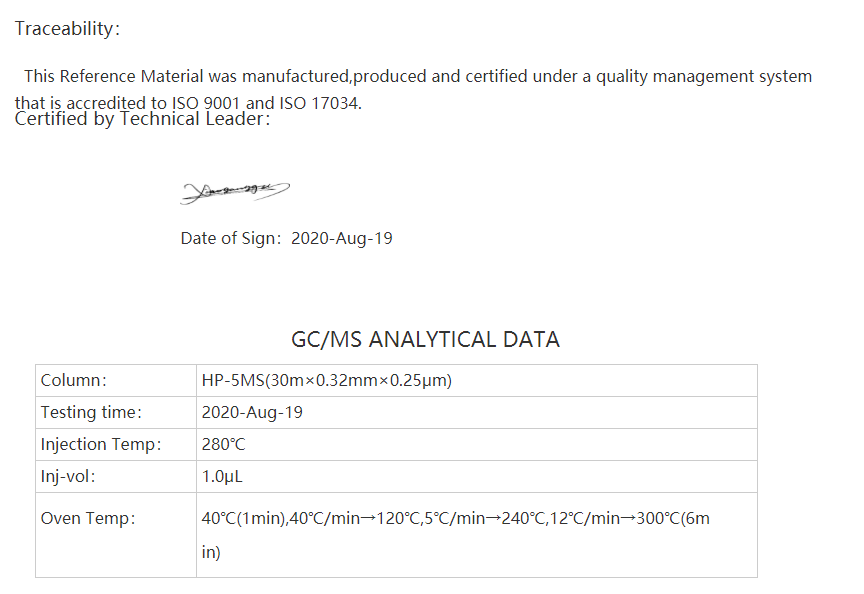Click the 280°C injection temperature value
864x594 pixels.
[223, 445]
